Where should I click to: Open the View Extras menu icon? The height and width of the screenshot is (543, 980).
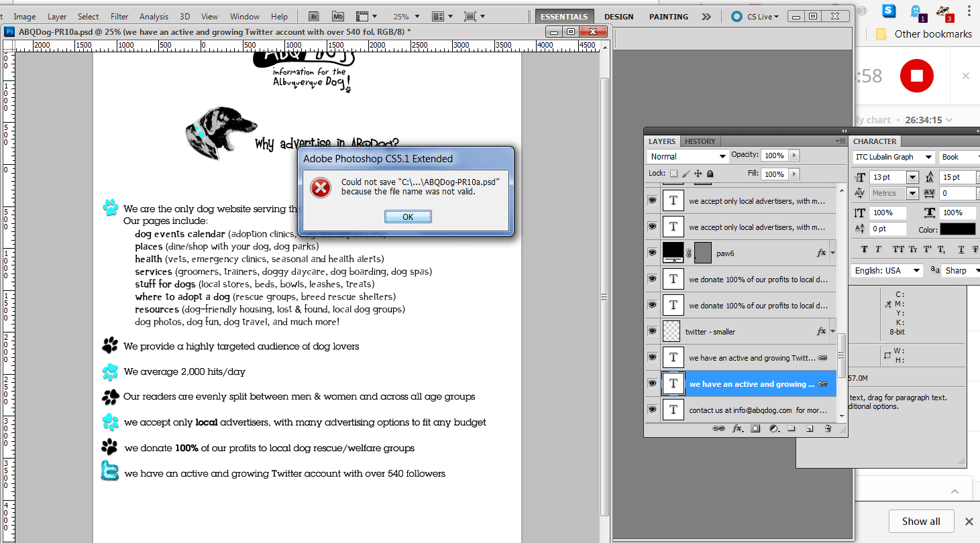[366, 16]
